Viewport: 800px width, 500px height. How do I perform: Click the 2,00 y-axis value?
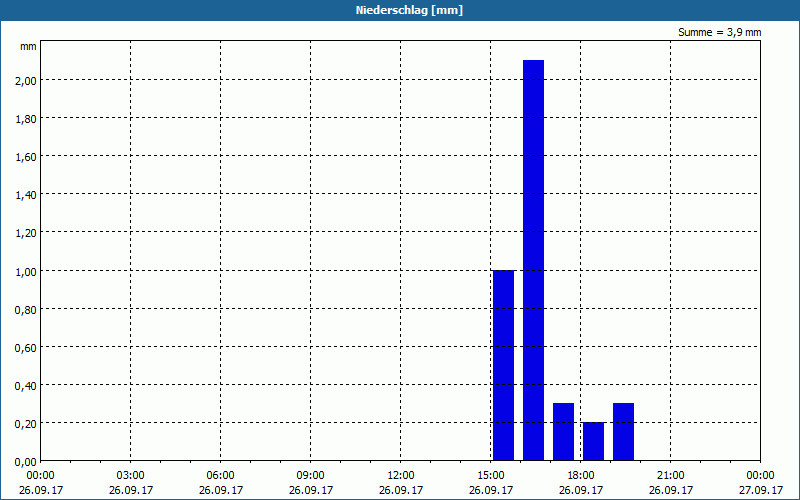pos(26,81)
